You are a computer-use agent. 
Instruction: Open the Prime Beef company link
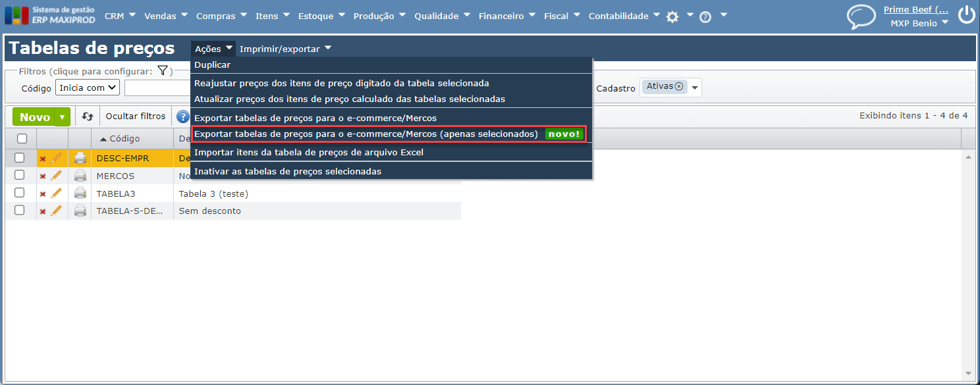(916, 9)
